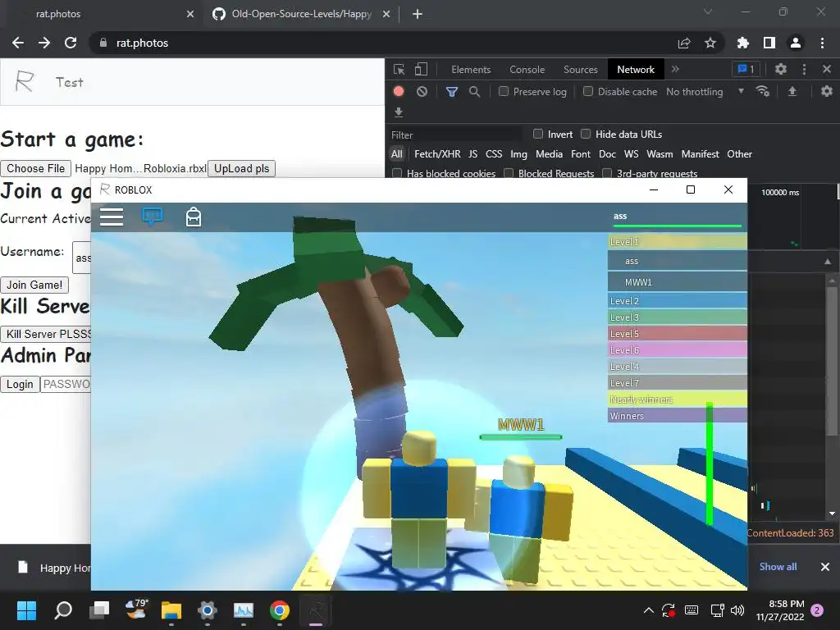The image size is (840, 630).
Task: Click the import HAR upload arrow
Action: pos(792,92)
